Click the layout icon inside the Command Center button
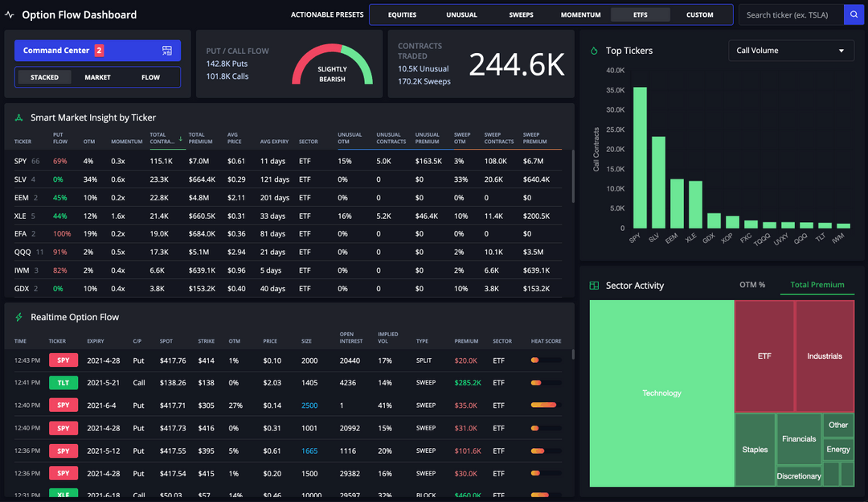 167,50
